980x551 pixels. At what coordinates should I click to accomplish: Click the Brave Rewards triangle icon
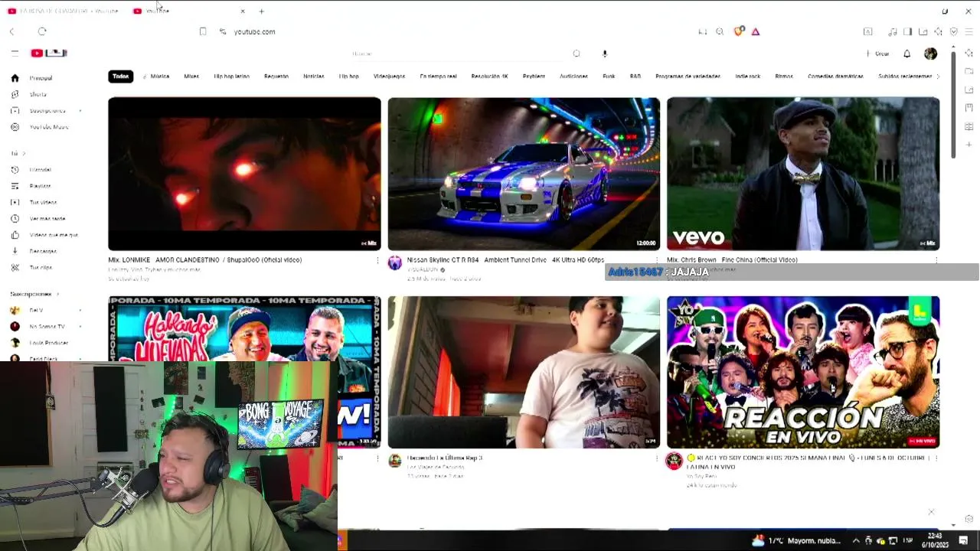click(x=756, y=31)
